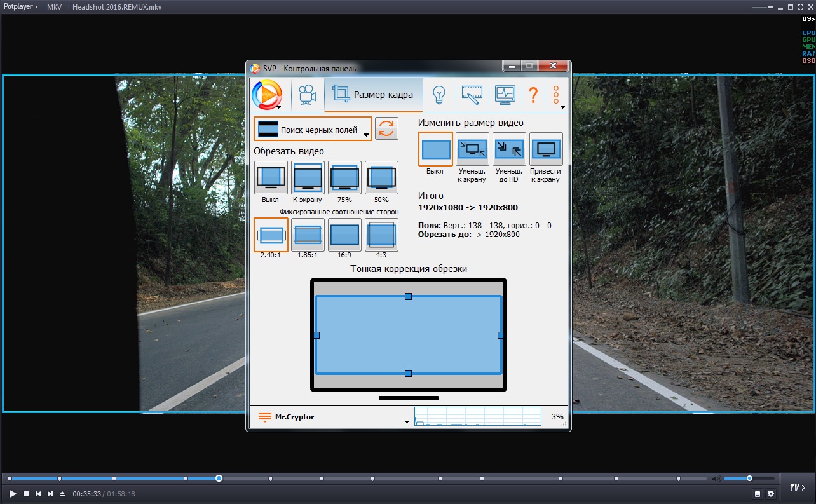
Task: Open the video camera profile tab
Action: [308, 95]
